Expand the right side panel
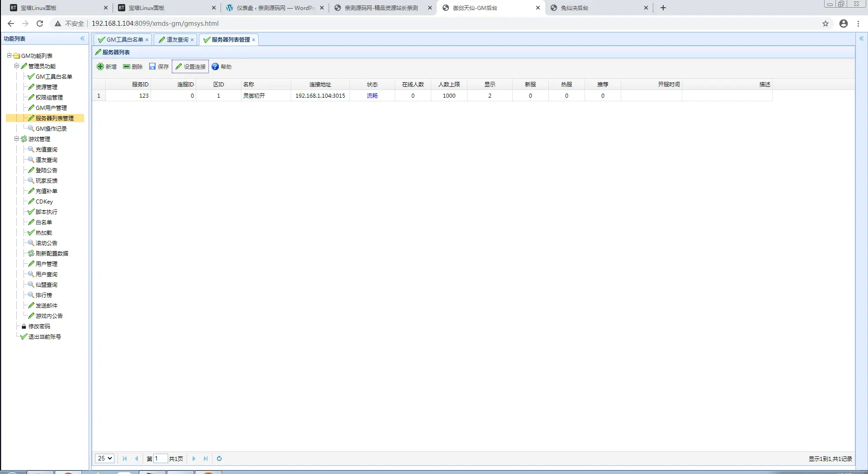This screenshot has width=868, height=474. tap(861, 39)
